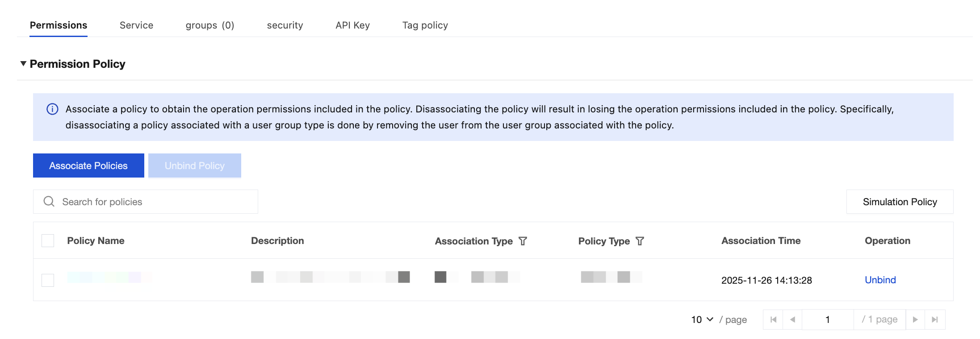Screen dimensions: 980x339
Task: Click the Association Type filter icon
Action: click(523, 241)
